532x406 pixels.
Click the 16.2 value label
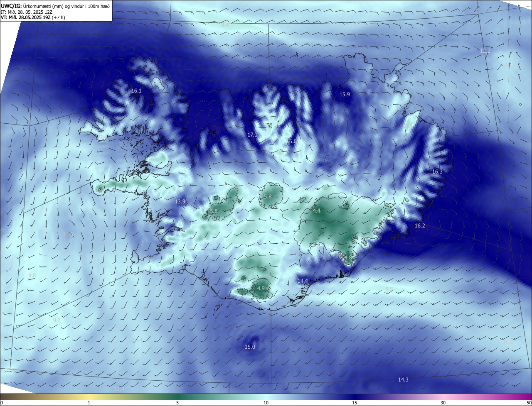[x=420, y=225]
